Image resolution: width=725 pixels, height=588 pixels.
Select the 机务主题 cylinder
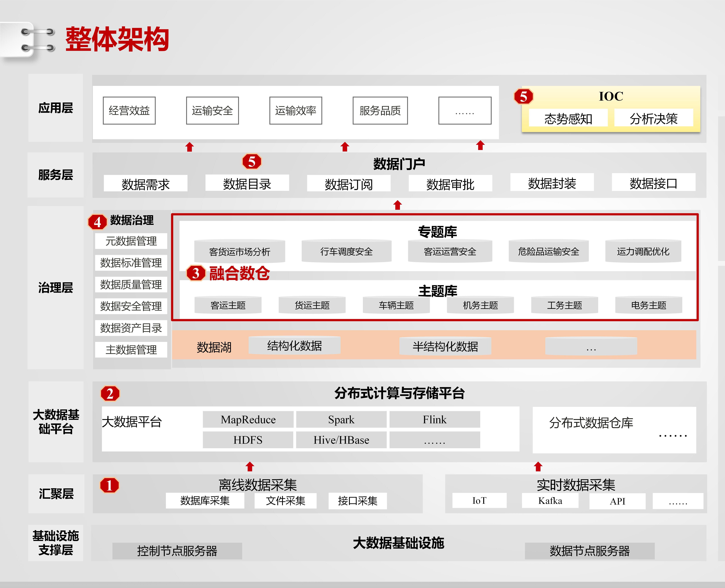click(480, 305)
